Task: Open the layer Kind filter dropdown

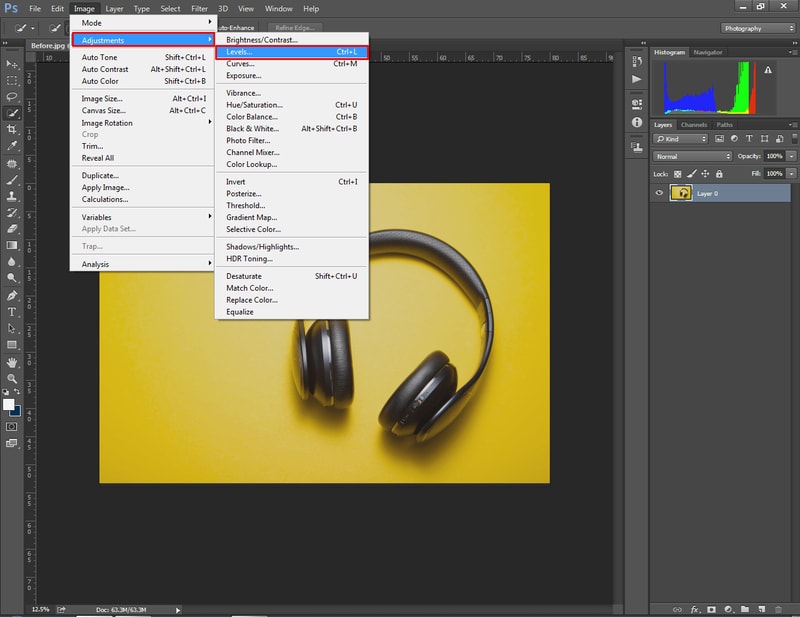Action: click(x=681, y=139)
